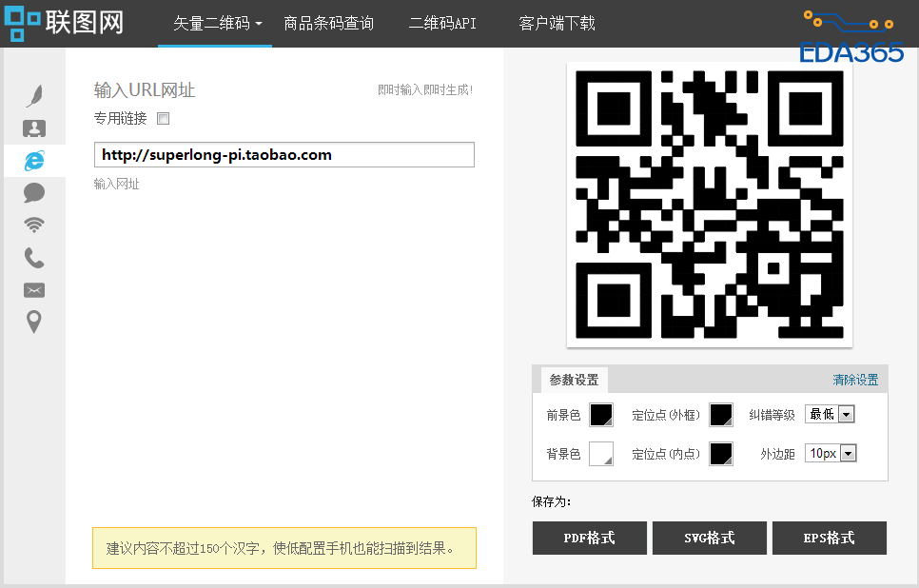Open the 前景色 color swatch
Screen dimensions: 919x588
pyautogui.click(x=601, y=415)
